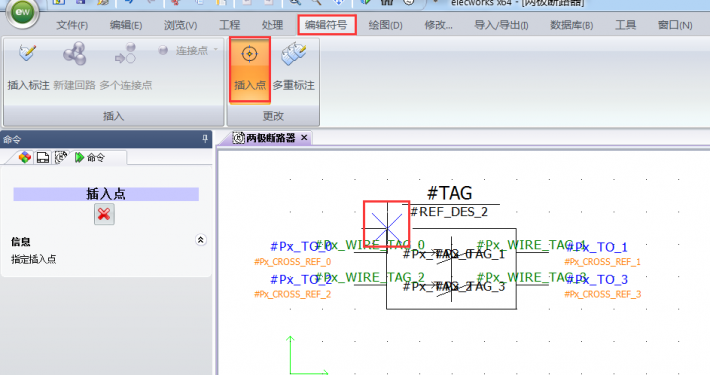Click the 新建回路 (new circuit) icon
The height and width of the screenshot is (375, 710).
[74, 53]
